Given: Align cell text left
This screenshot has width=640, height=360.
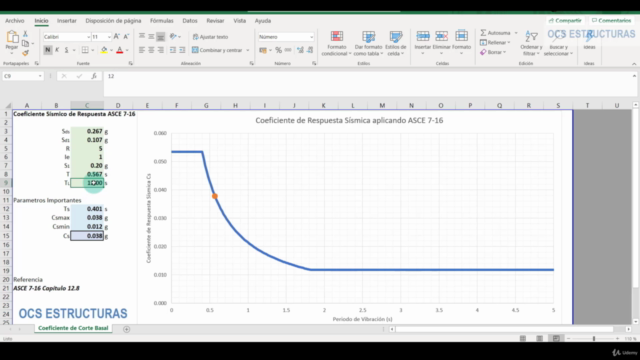Looking at the screenshot, I should (142, 50).
